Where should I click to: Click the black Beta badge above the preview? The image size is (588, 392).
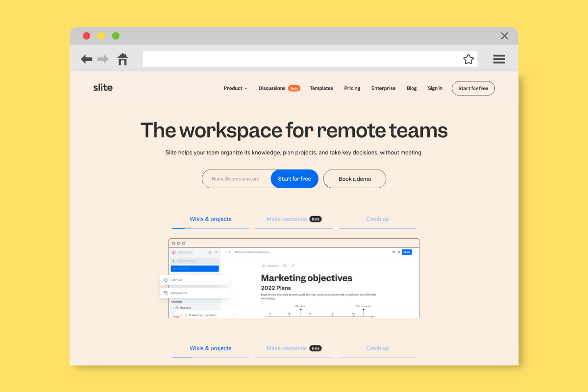(x=316, y=219)
